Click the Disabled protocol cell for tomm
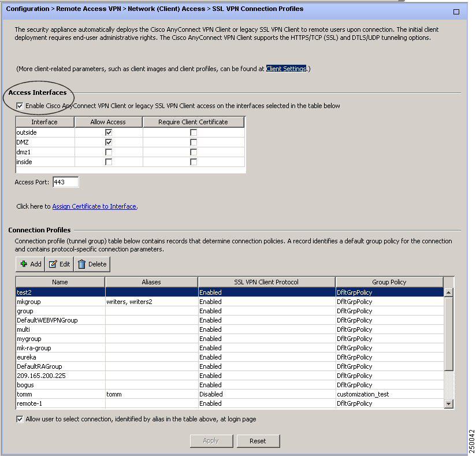This screenshot has width=476, height=456. [266, 394]
